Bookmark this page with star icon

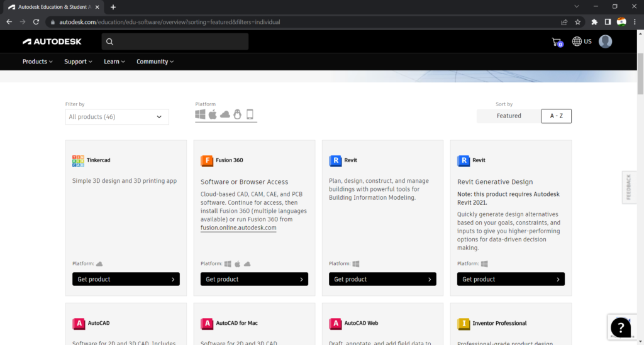(577, 22)
